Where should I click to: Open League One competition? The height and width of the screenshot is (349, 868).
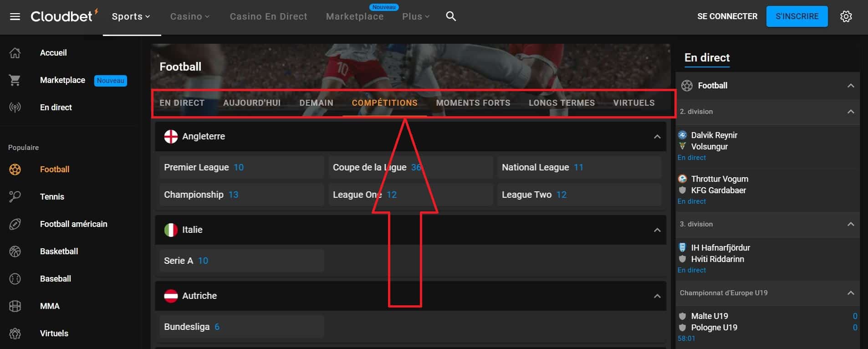(x=411, y=195)
